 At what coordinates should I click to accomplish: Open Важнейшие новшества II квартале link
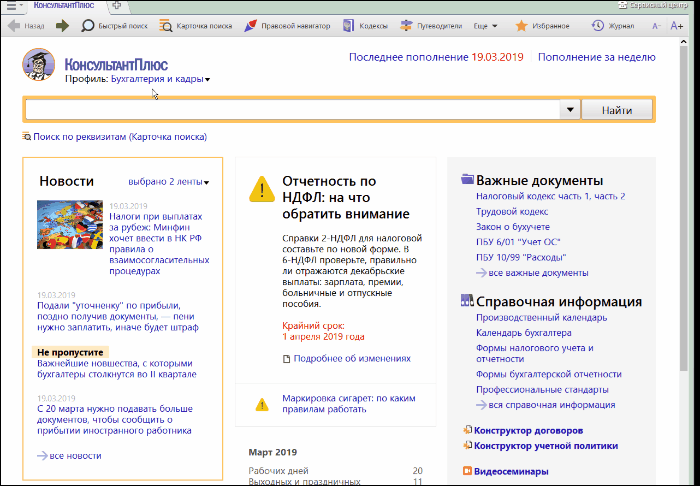tap(117, 369)
